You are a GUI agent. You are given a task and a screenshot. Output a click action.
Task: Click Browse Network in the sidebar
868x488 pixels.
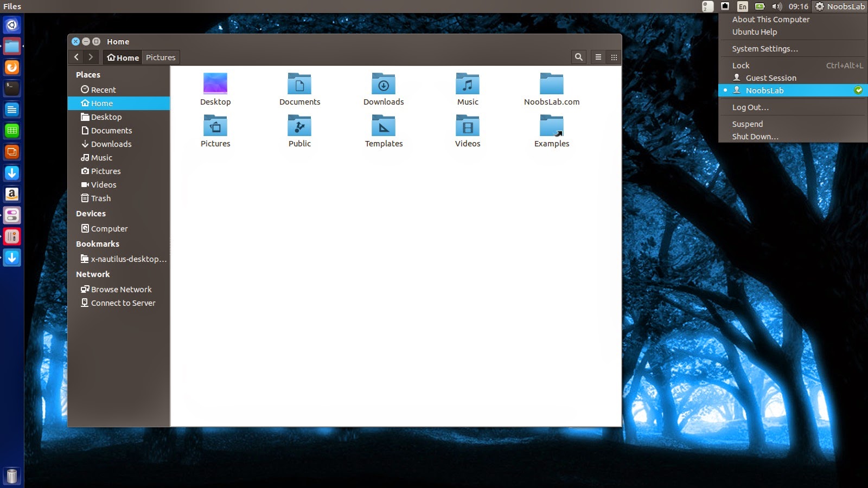pyautogui.click(x=119, y=289)
